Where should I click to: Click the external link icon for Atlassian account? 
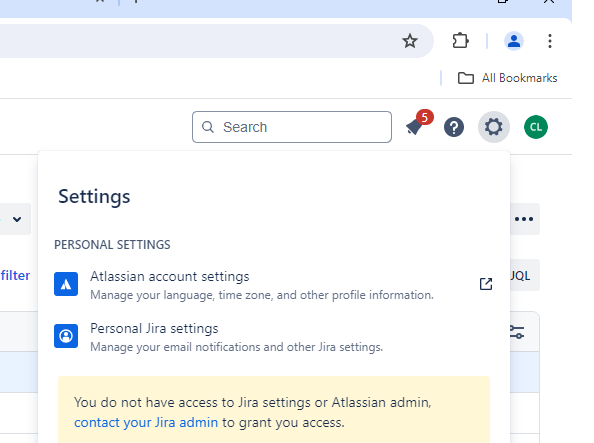pyautogui.click(x=486, y=284)
